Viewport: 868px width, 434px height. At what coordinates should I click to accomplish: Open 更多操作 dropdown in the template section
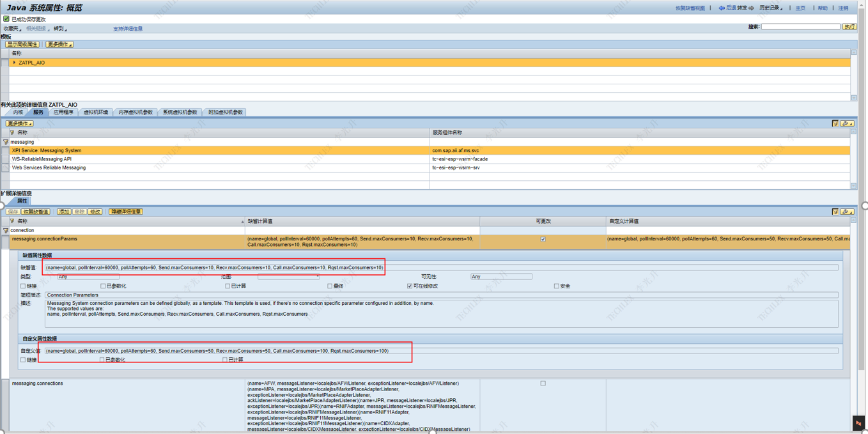[x=59, y=44]
